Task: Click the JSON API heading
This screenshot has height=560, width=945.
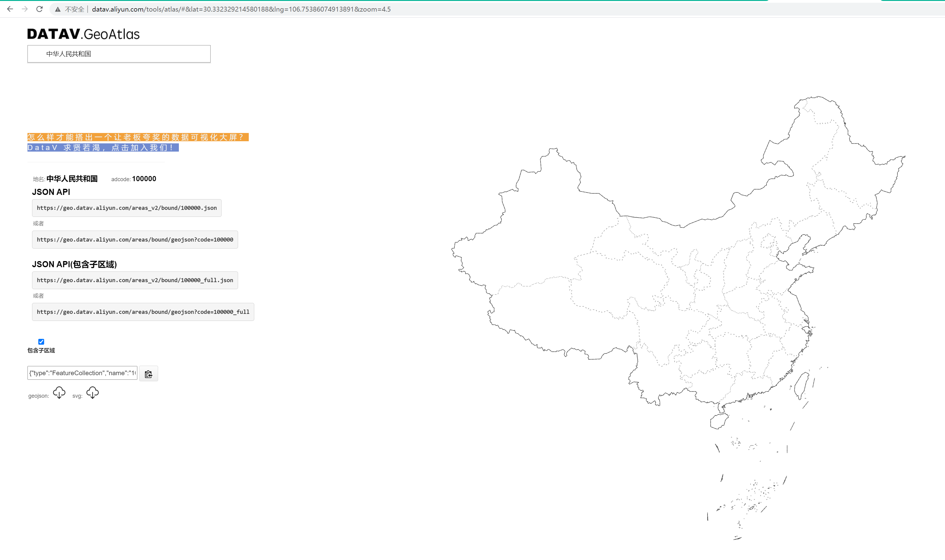Action: pyautogui.click(x=51, y=192)
